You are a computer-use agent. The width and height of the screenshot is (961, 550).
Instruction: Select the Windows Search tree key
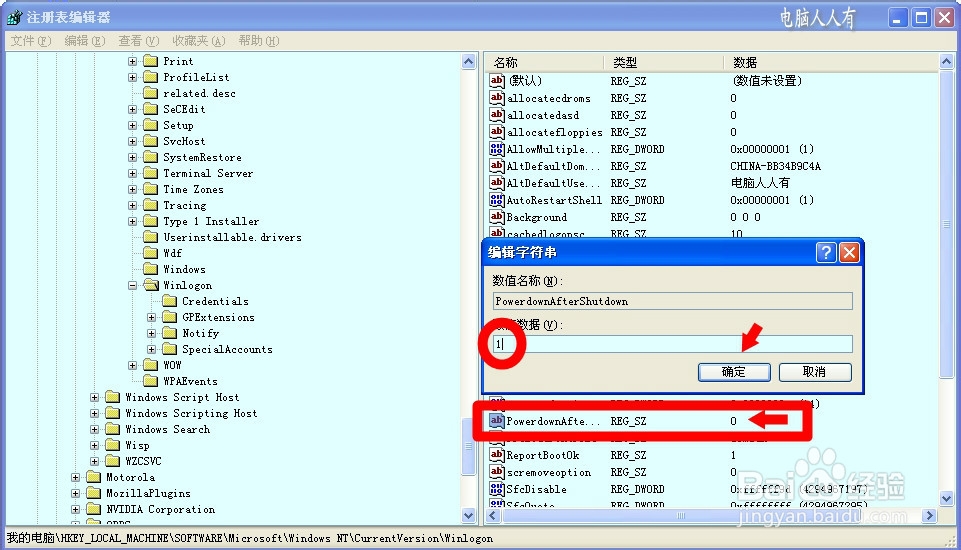(x=167, y=429)
